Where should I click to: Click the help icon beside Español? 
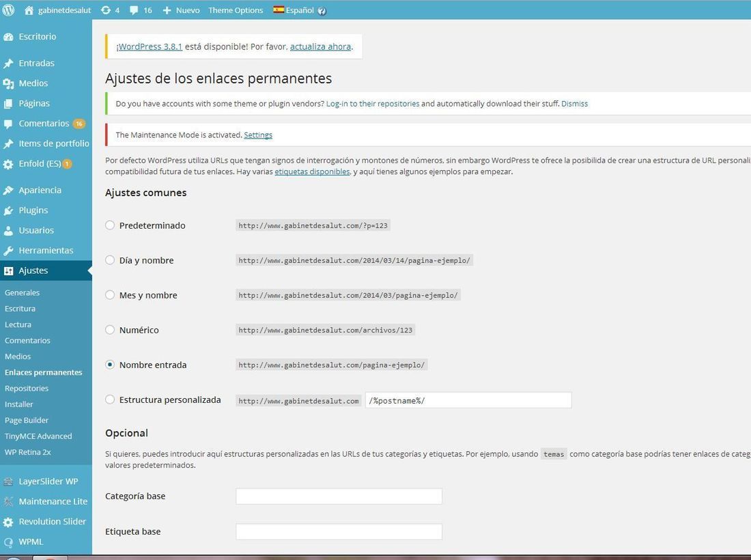pyautogui.click(x=322, y=11)
